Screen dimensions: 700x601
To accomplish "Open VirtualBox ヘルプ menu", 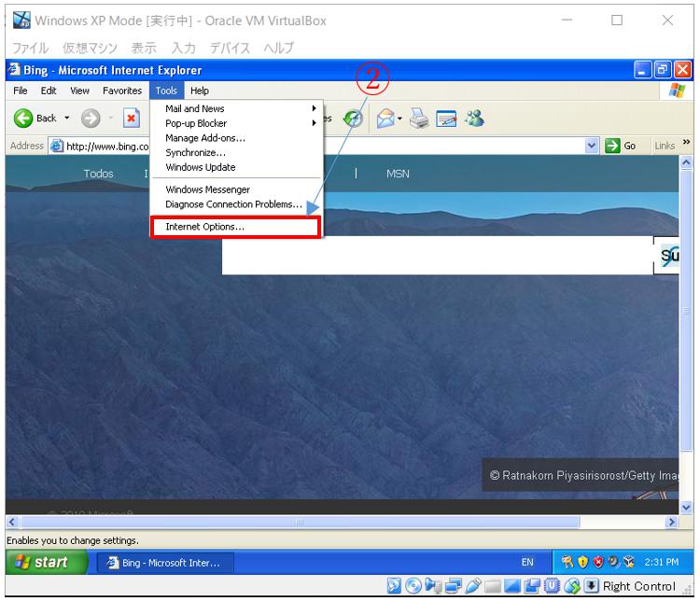I will 278,48.
